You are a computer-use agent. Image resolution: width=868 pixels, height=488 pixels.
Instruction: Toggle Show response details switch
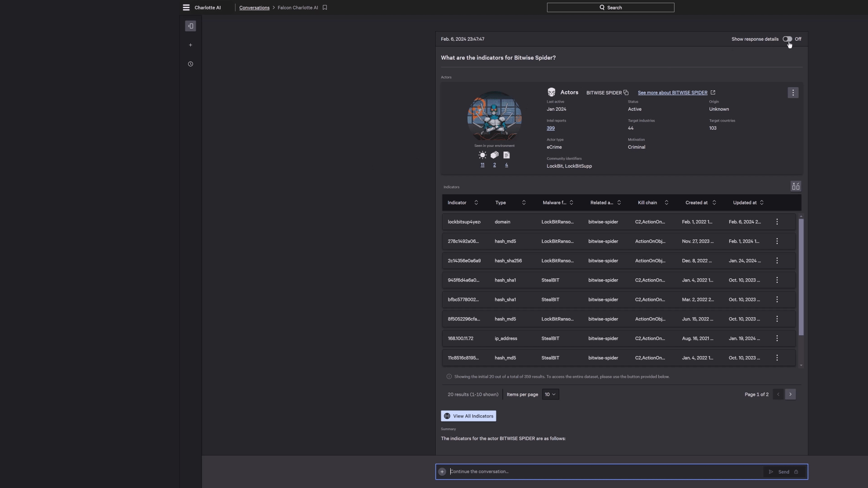coord(788,39)
